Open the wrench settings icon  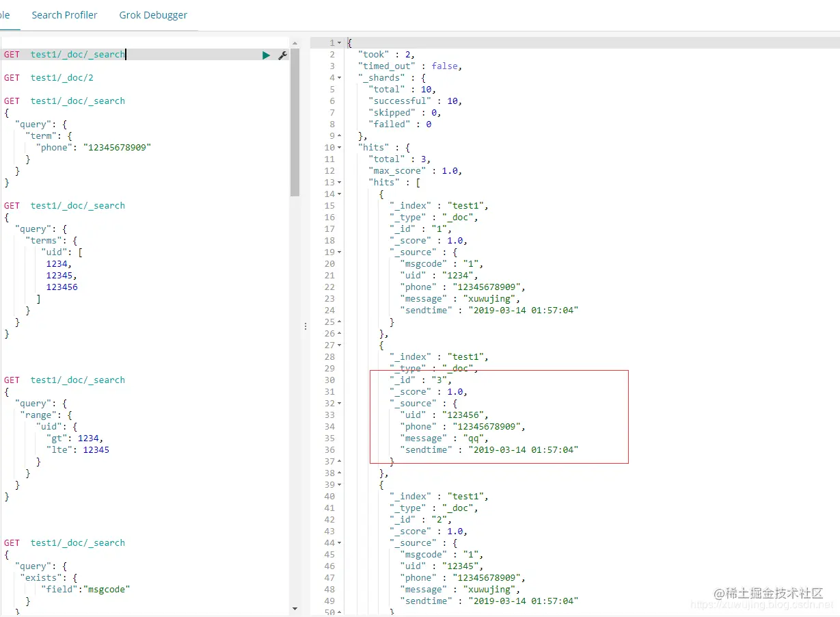(x=282, y=55)
